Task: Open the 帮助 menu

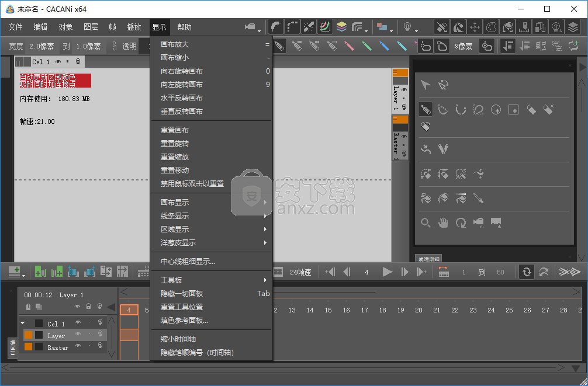Action: [x=185, y=27]
